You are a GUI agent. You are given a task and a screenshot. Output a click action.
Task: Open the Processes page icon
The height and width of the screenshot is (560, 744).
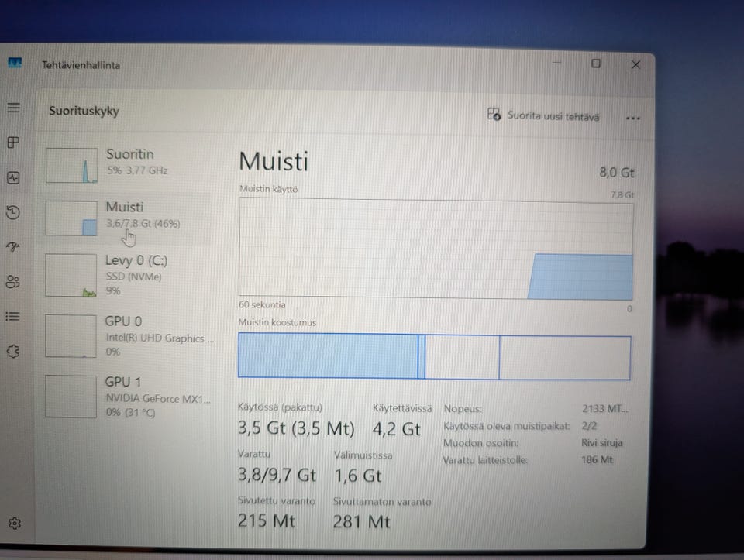(13, 143)
